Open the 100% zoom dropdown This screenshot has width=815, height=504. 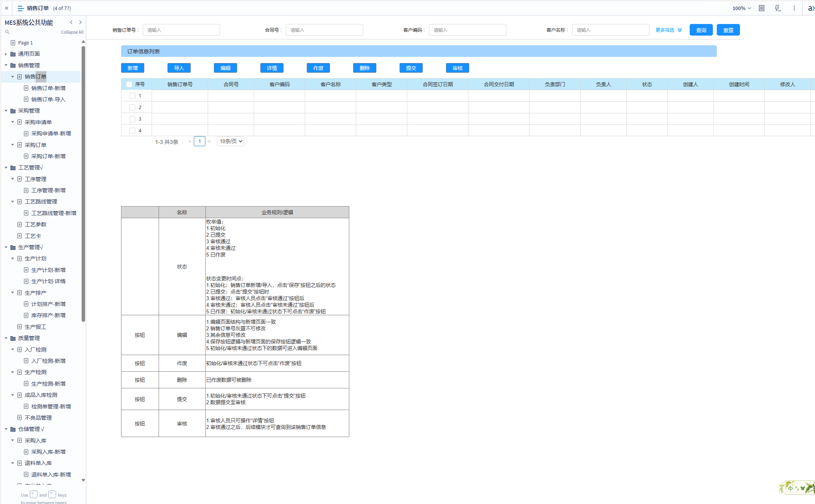pos(742,8)
